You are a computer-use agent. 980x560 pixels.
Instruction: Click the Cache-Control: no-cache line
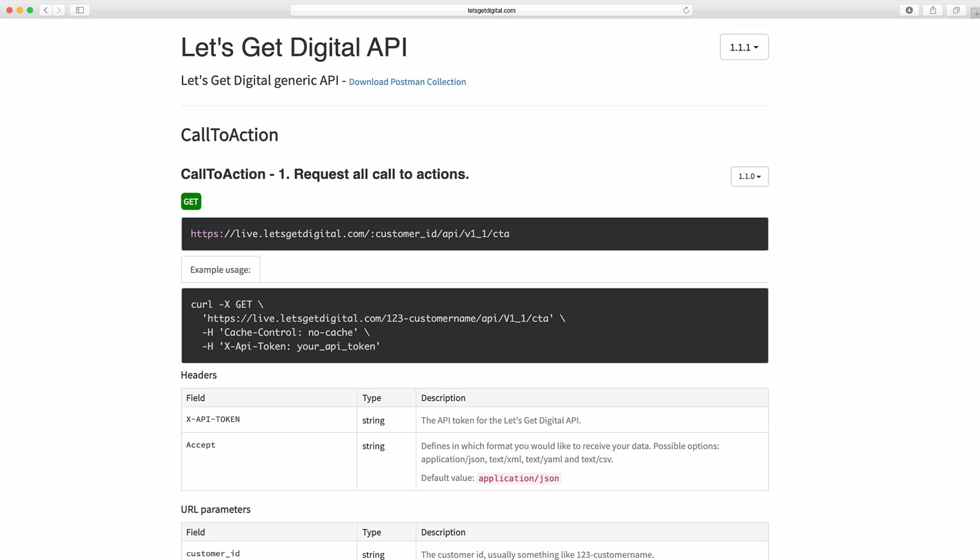[286, 332]
